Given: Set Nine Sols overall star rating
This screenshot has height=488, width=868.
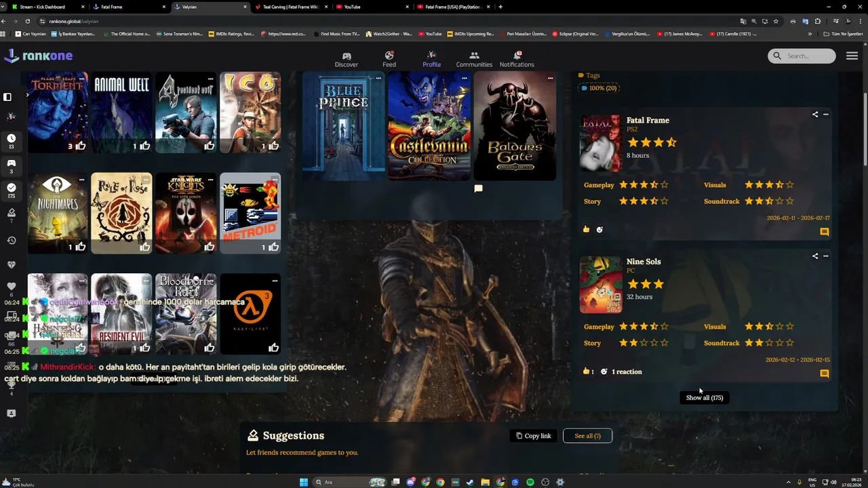Looking at the screenshot, I should tap(646, 284).
